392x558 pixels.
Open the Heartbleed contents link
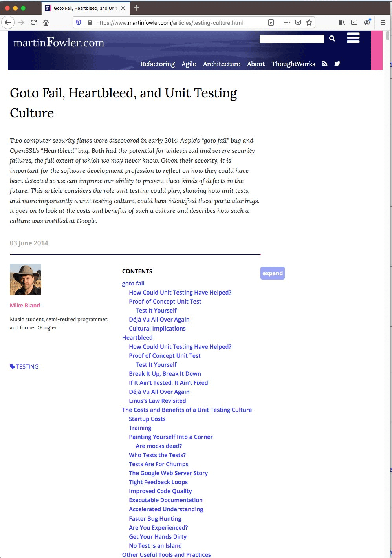pos(137,338)
